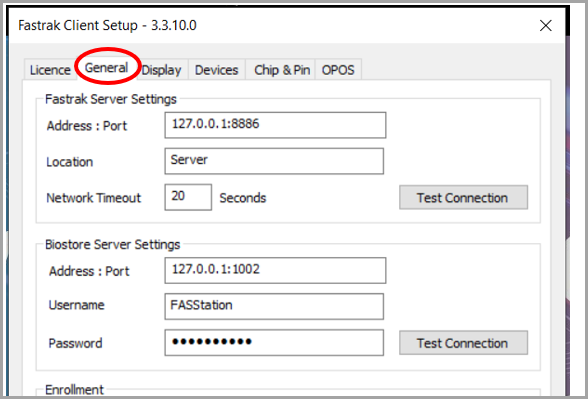Click the Enrollment group label
Viewport: 588px width, 399px height.
coord(74,390)
